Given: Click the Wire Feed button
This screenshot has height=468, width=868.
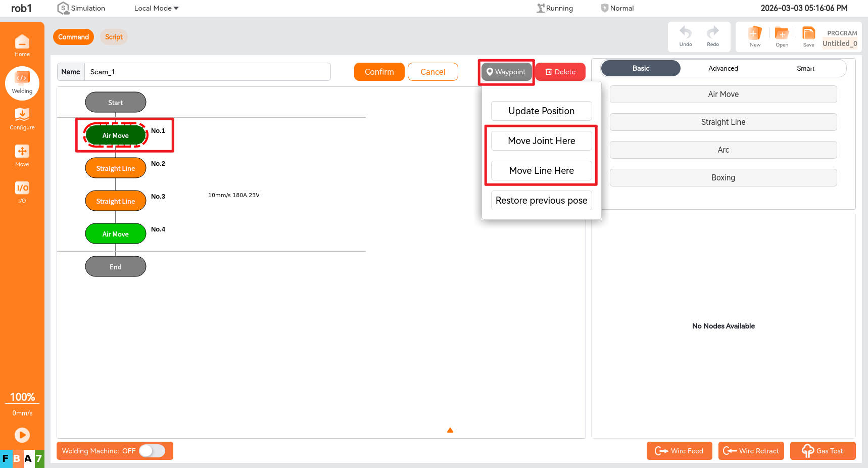Looking at the screenshot, I should point(679,451).
